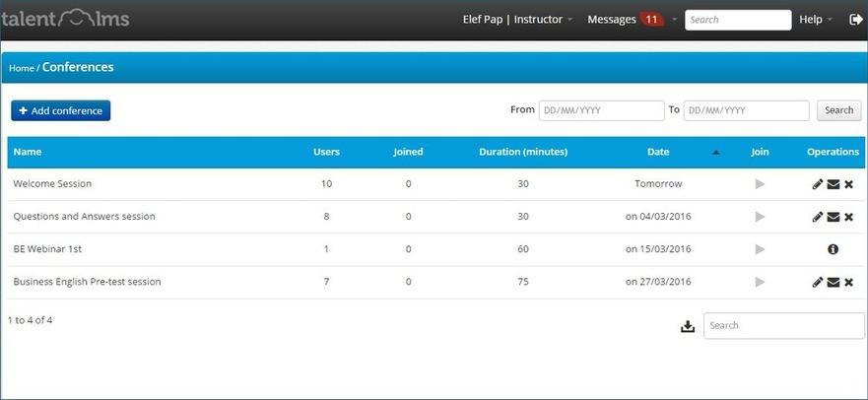Screen dimensions: 868x400
Task: Open the Elef Pap Instructor dropdown
Action: 517,20
